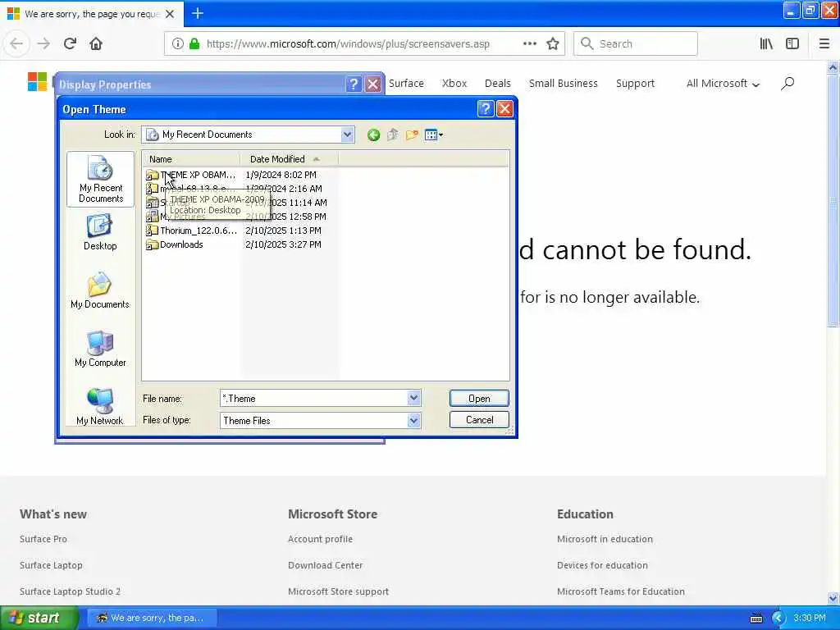The height and width of the screenshot is (630, 840).
Task: Go back in Firefox history
Action: pos(16,43)
